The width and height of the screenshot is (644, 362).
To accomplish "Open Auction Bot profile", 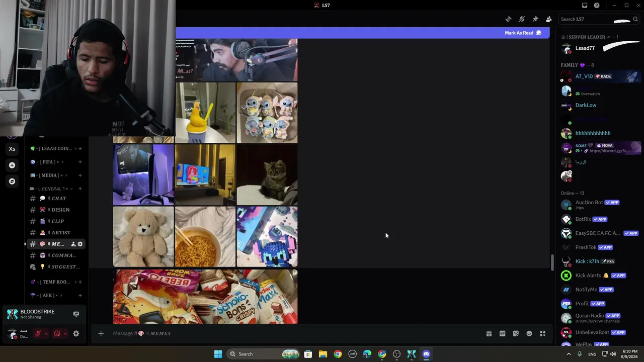I will click(x=599, y=205).
